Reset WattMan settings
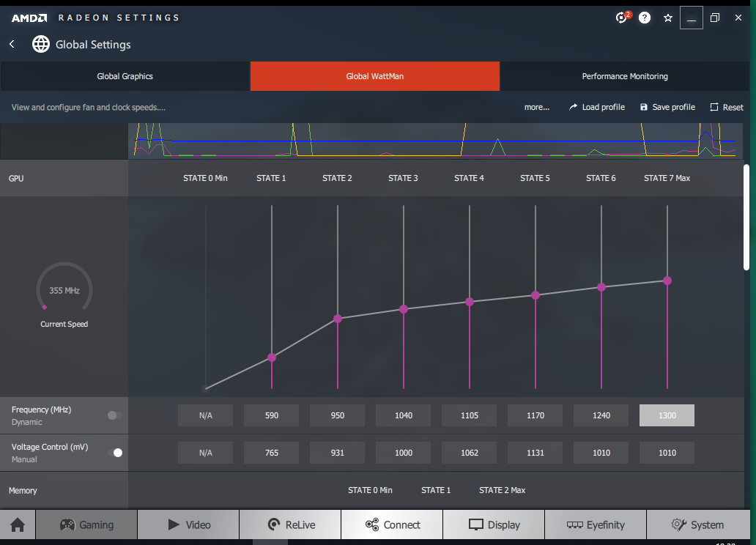Viewport: 756px width, 545px height. 727,107
